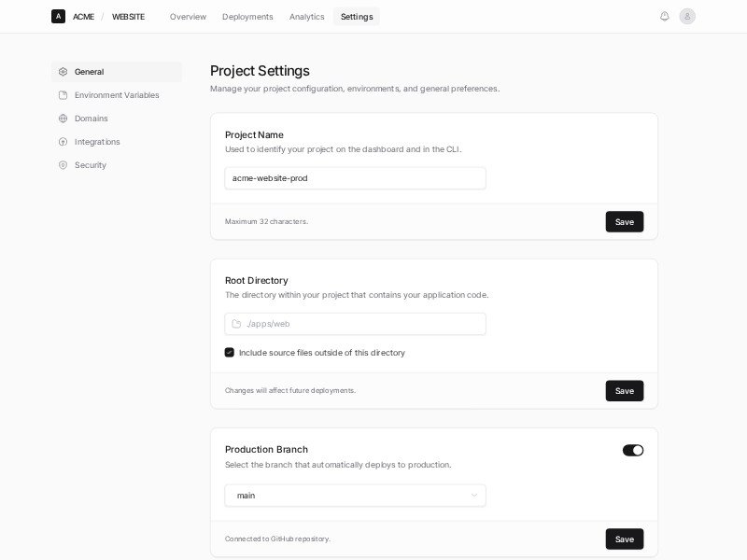Open the notifications bell
Screen dimensions: 747x560
click(665, 16)
